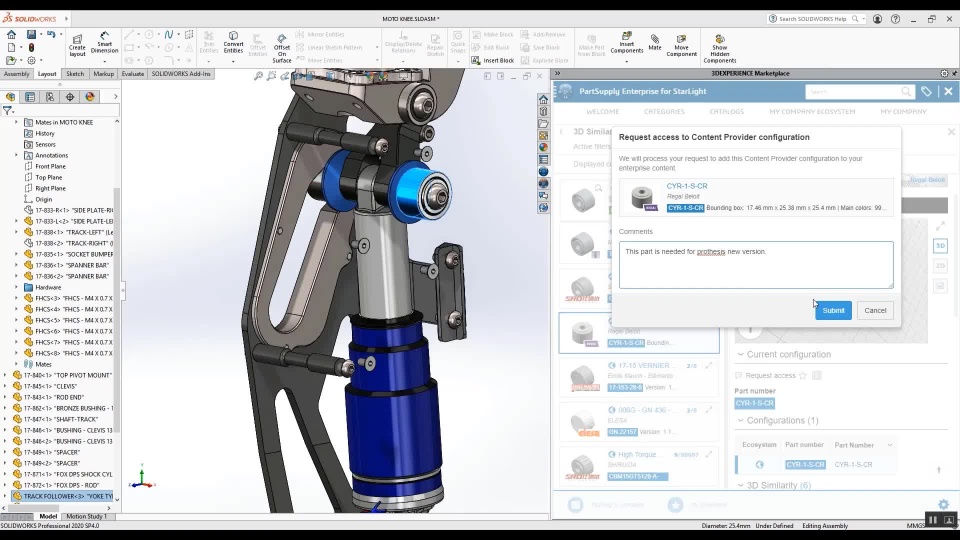Click the Home icon in SolidWorks toolbar

11,34
